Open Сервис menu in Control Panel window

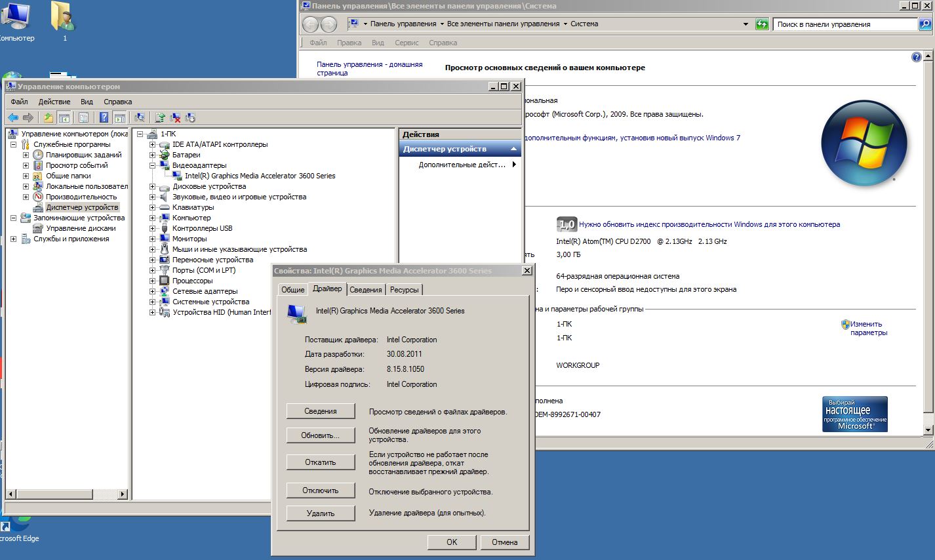coord(407,43)
